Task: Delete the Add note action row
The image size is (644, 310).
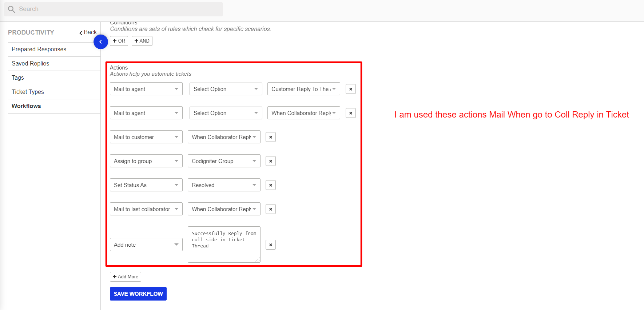Action: click(270, 245)
